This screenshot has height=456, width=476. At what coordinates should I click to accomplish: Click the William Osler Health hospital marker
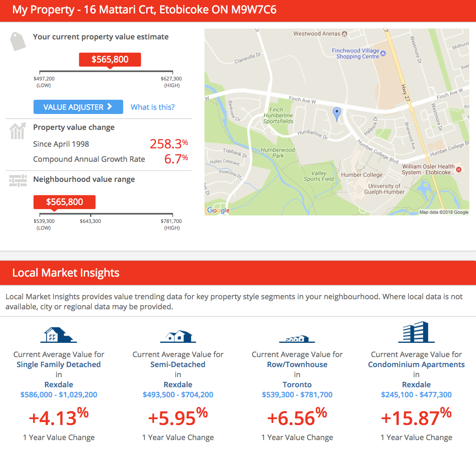(459, 170)
